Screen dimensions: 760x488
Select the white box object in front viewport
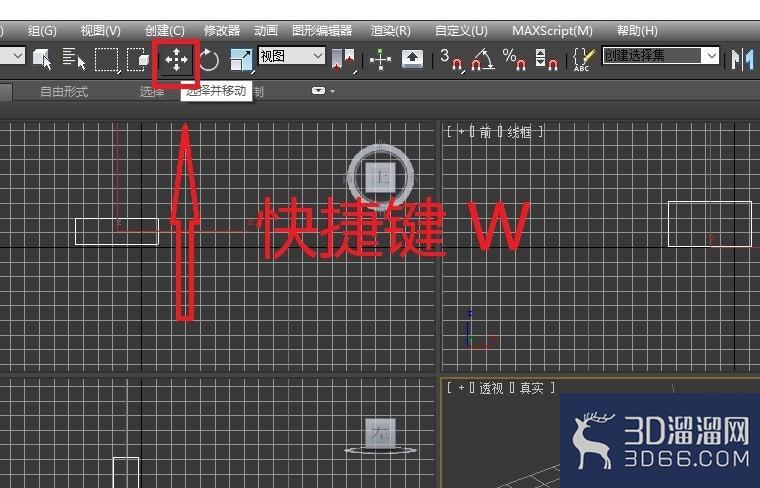[x=710, y=224]
